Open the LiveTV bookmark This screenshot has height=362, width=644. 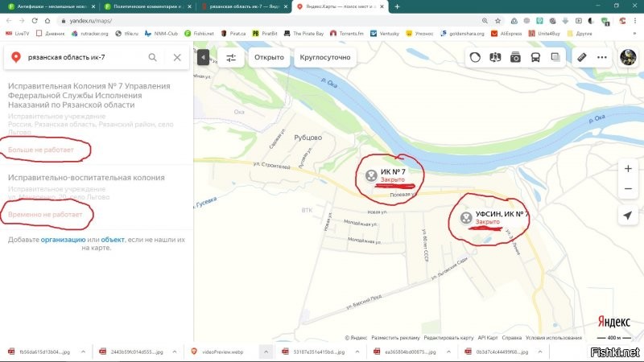[x=18, y=34]
